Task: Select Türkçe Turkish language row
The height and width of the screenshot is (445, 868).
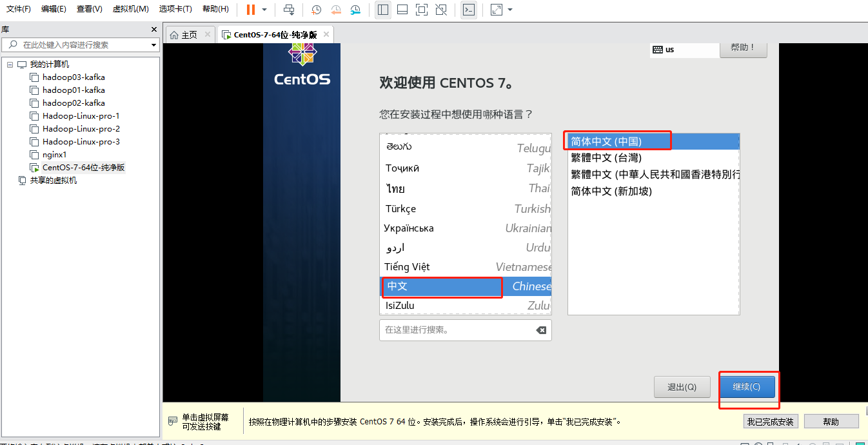Action: point(466,208)
